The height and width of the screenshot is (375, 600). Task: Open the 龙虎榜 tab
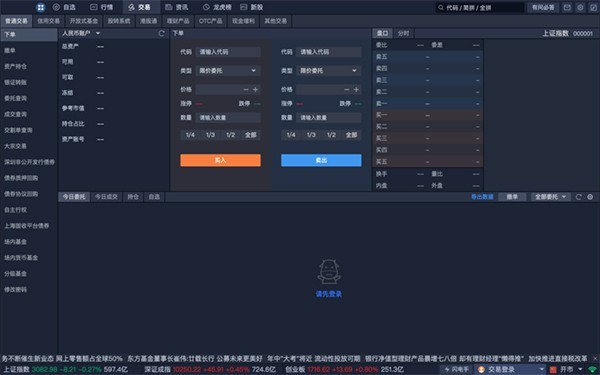(x=217, y=7)
